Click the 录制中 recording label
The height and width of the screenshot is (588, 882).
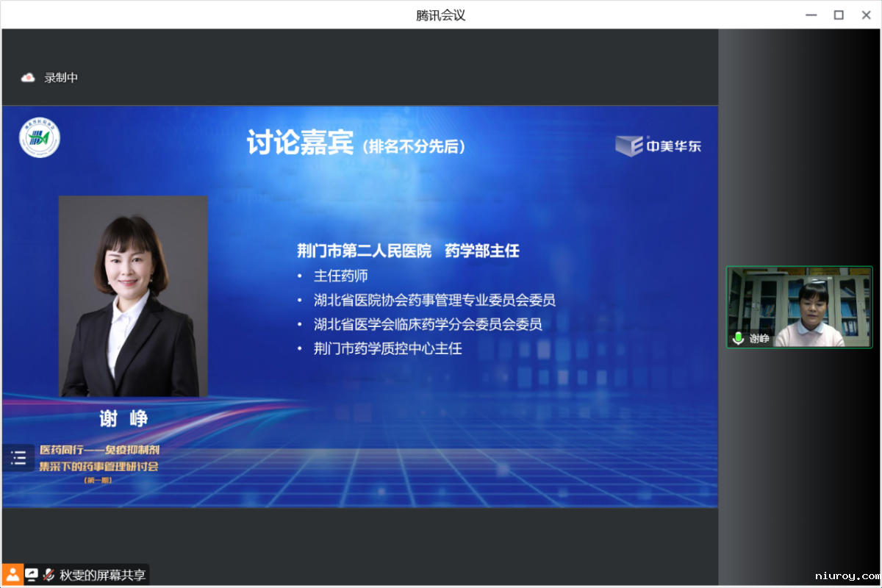coord(61,78)
